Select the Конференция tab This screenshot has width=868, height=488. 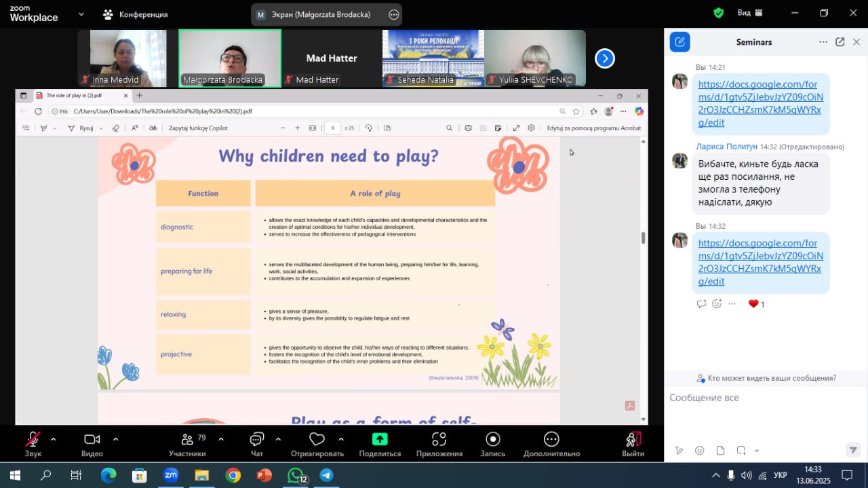pyautogui.click(x=136, y=14)
